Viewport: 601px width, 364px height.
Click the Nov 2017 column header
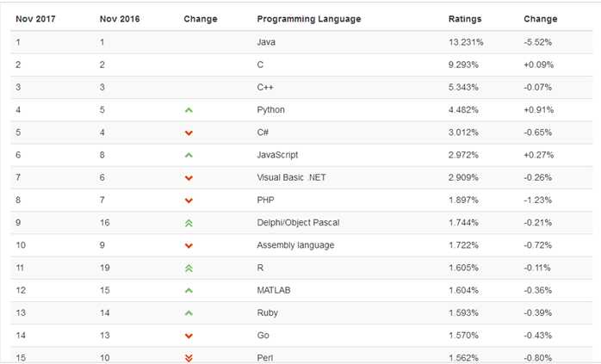click(x=35, y=19)
